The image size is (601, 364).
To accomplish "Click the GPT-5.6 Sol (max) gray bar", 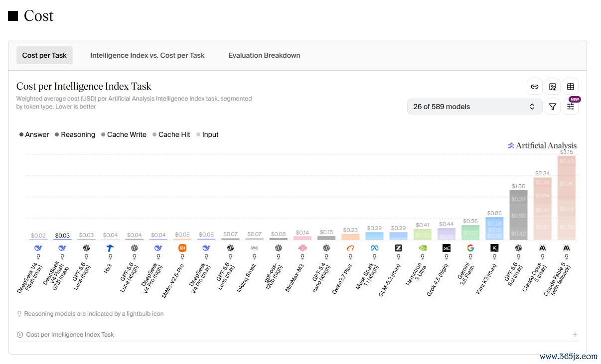I will coord(518,215).
